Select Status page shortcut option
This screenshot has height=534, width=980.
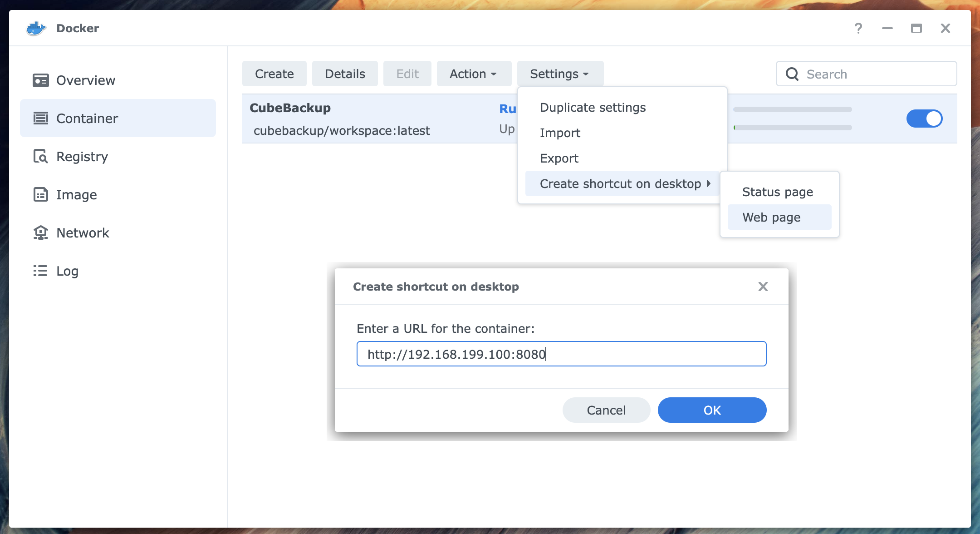(777, 192)
